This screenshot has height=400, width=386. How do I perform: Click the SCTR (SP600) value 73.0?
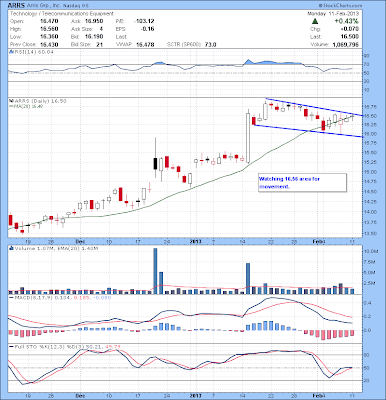tap(210, 44)
